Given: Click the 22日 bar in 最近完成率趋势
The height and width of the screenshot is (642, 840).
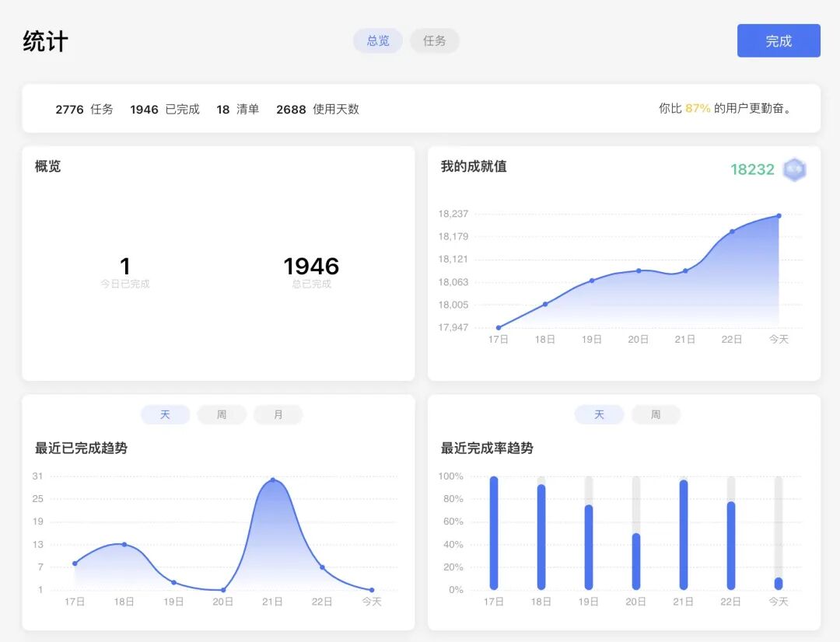Looking at the screenshot, I should click(x=730, y=546).
